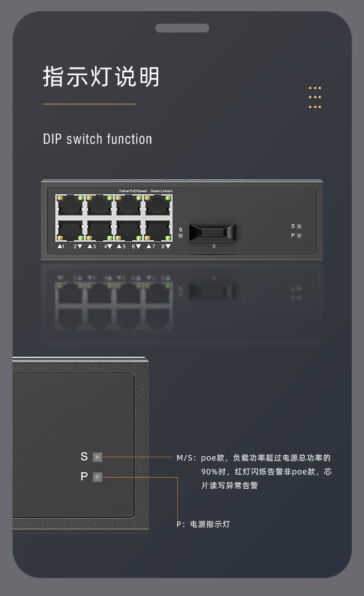The image size is (364, 596).
Task: Click the gray pill handle at top
Action: tap(182, 28)
